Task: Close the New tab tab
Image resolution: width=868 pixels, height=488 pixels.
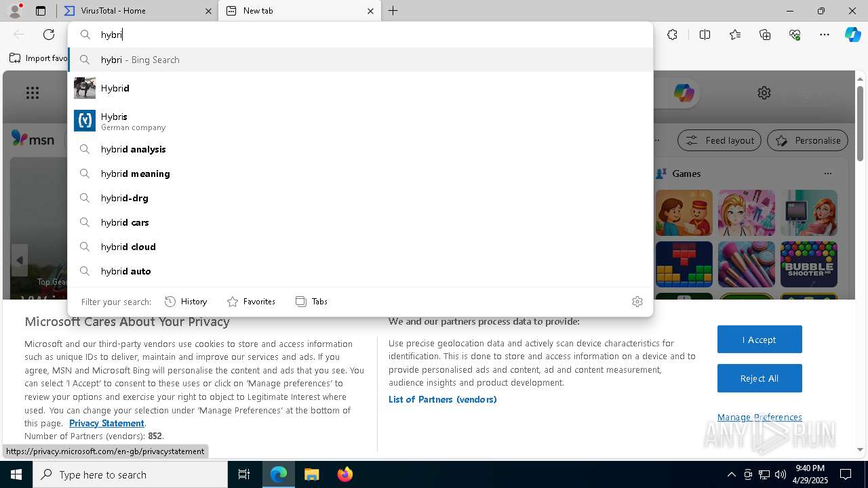Action: [x=370, y=11]
